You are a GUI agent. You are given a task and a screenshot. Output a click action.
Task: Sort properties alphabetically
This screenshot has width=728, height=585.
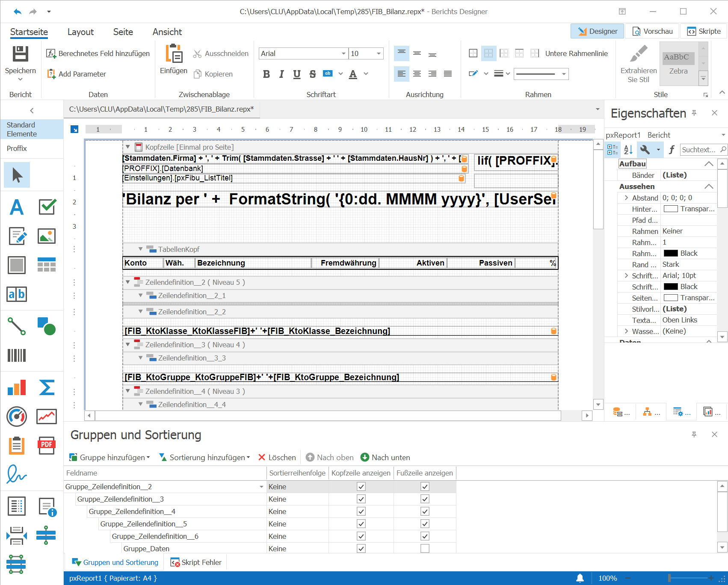pos(628,150)
